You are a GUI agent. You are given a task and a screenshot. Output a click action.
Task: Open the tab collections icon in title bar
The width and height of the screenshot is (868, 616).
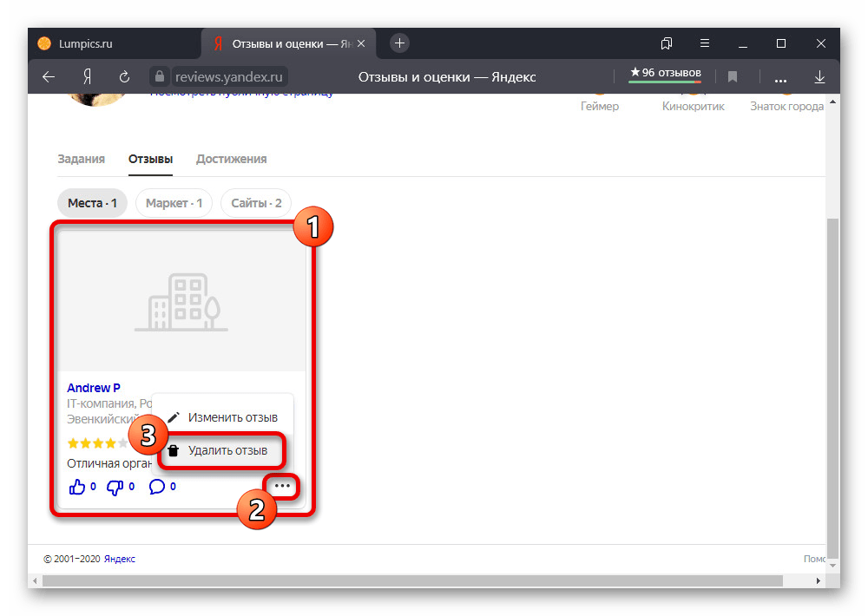667,43
